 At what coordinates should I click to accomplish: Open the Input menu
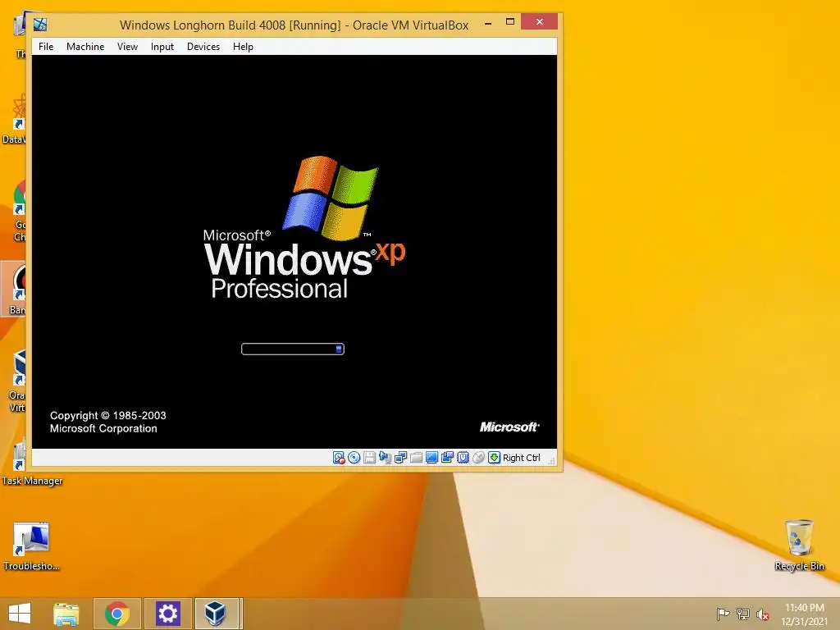(x=162, y=47)
